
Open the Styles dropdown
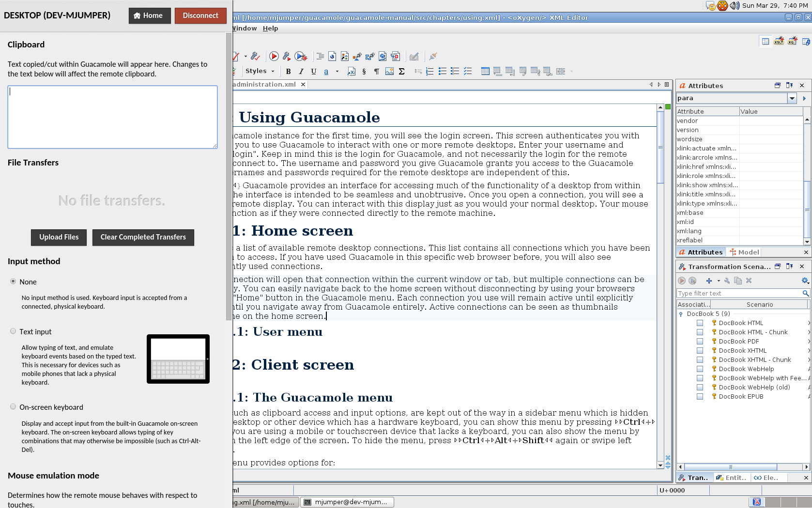click(260, 71)
